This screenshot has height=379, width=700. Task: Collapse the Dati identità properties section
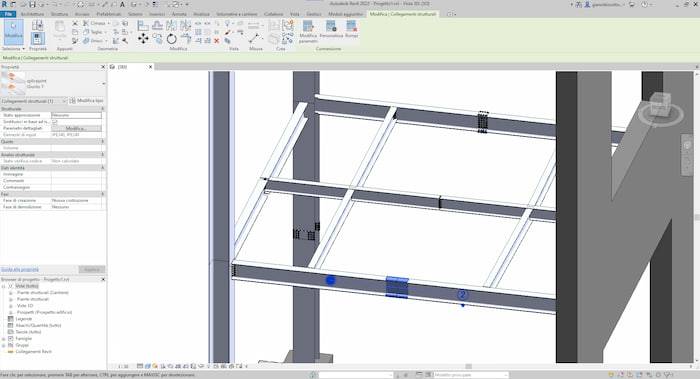[x=103, y=168]
